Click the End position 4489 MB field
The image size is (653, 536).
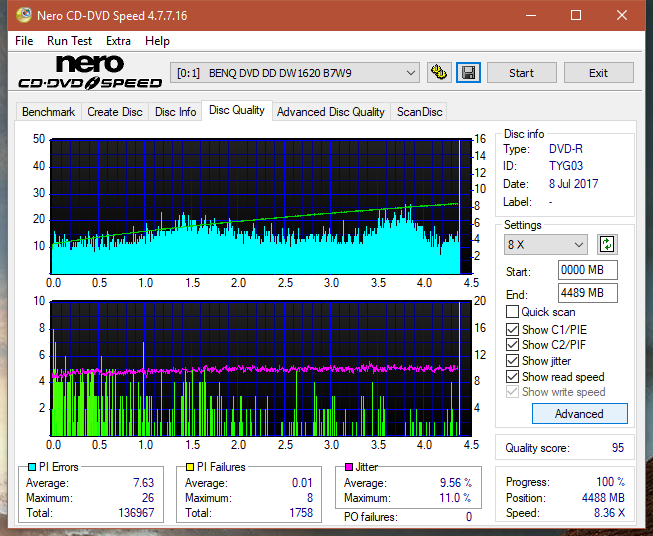587,293
